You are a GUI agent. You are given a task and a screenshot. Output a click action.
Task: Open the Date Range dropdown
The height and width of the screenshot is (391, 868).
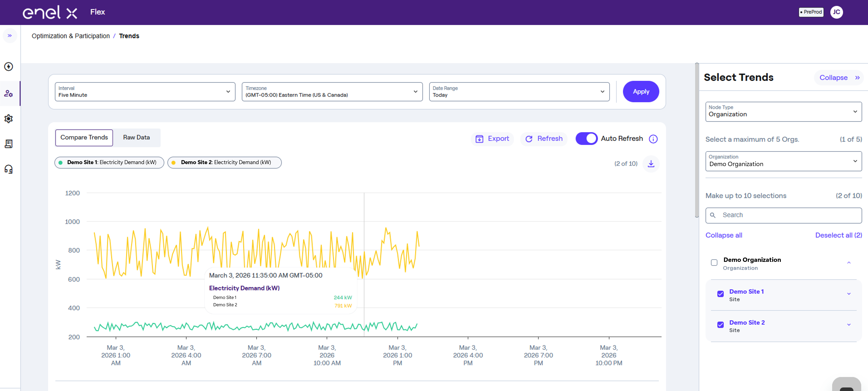click(x=519, y=91)
